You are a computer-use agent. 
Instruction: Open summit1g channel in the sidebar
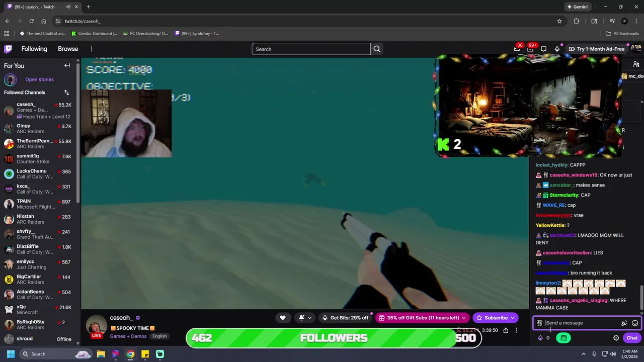[x=39, y=159]
